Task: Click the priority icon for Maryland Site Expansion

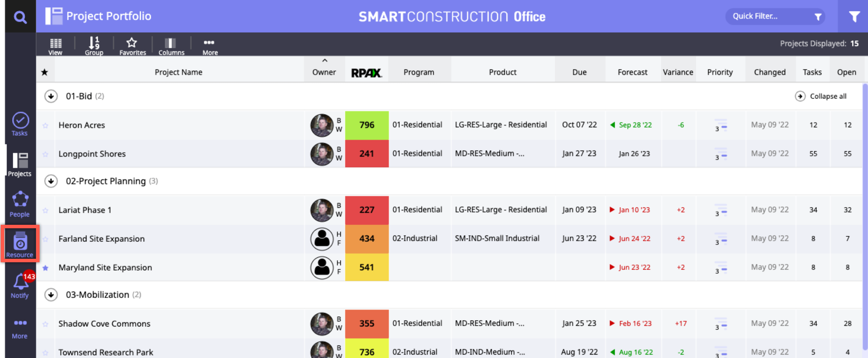Action: [x=721, y=268]
